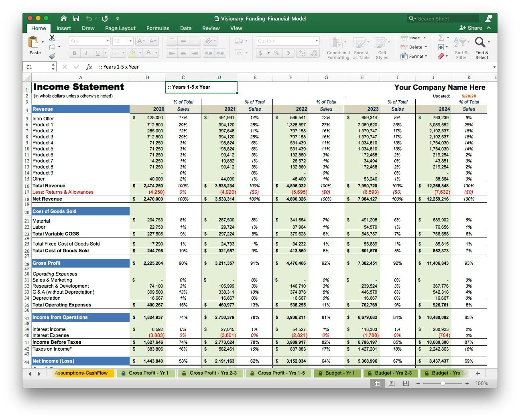The image size is (520, 420).
Task: Open the Format cells dropdown
Action: tap(427, 56)
